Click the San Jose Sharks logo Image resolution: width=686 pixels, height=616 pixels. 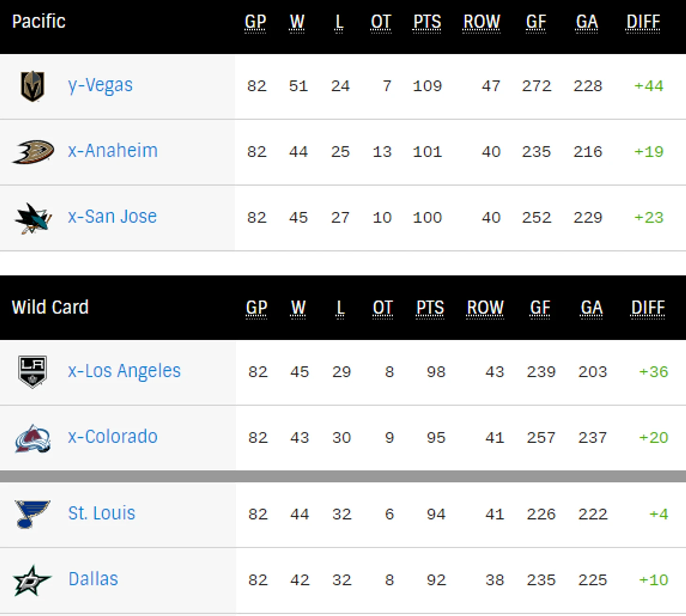(33, 218)
